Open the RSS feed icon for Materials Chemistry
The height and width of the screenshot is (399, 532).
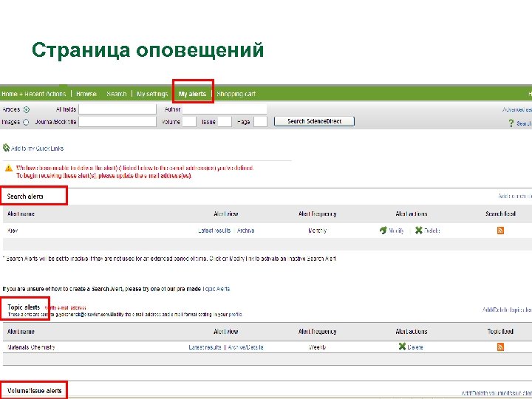point(500,347)
